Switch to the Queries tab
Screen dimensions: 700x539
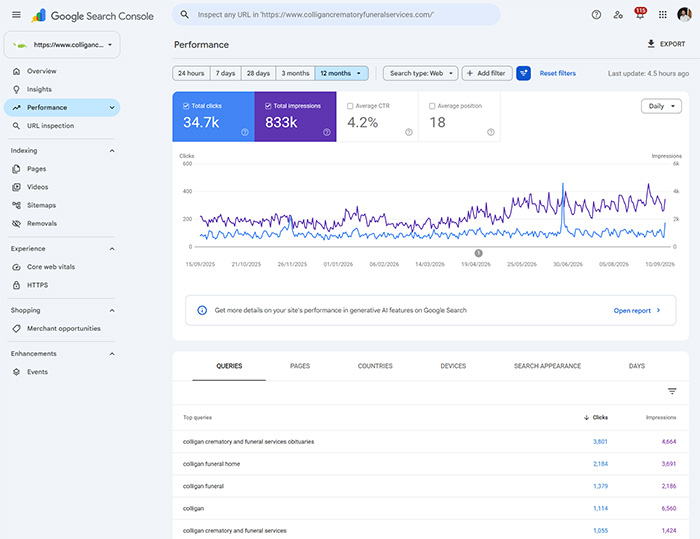[229, 366]
